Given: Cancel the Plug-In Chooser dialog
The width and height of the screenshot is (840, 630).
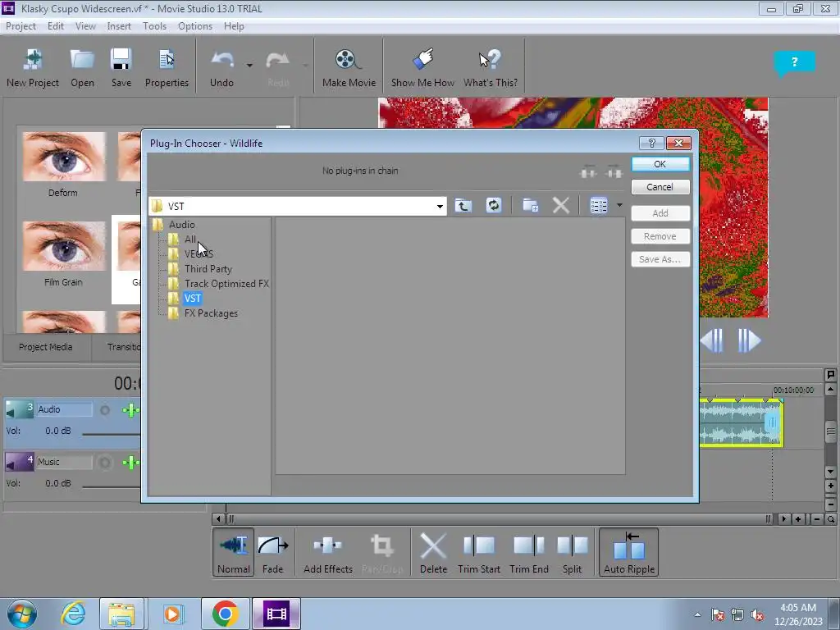Looking at the screenshot, I should pyautogui.click(x=660, y=187).
